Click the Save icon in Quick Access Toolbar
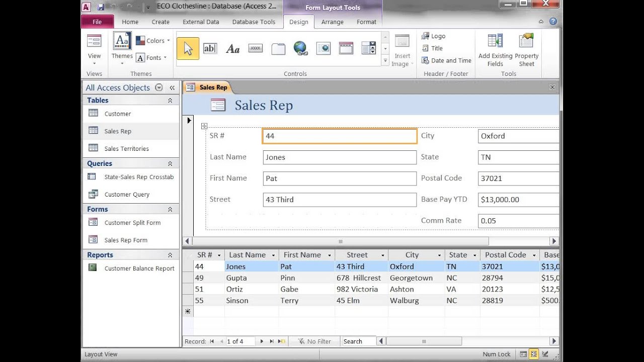The height and width of the screenshot is (362, 644). click(x=101, y=7)
